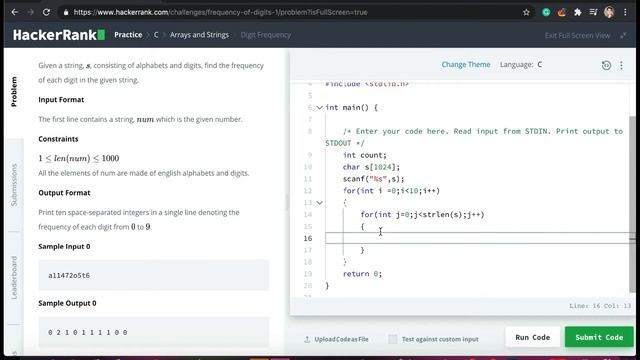Click the Digit Frequency breadcrumb
640x360 pixels.
(266, 35)
